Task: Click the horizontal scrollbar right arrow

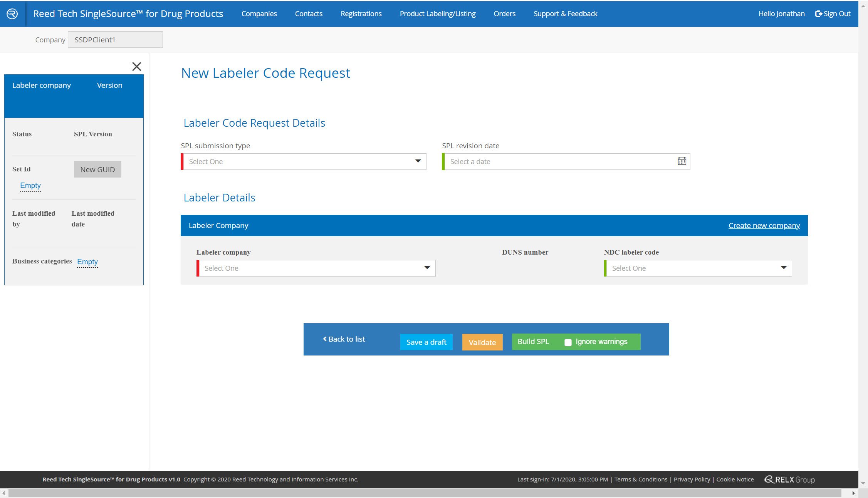Action: click(853, 493)
